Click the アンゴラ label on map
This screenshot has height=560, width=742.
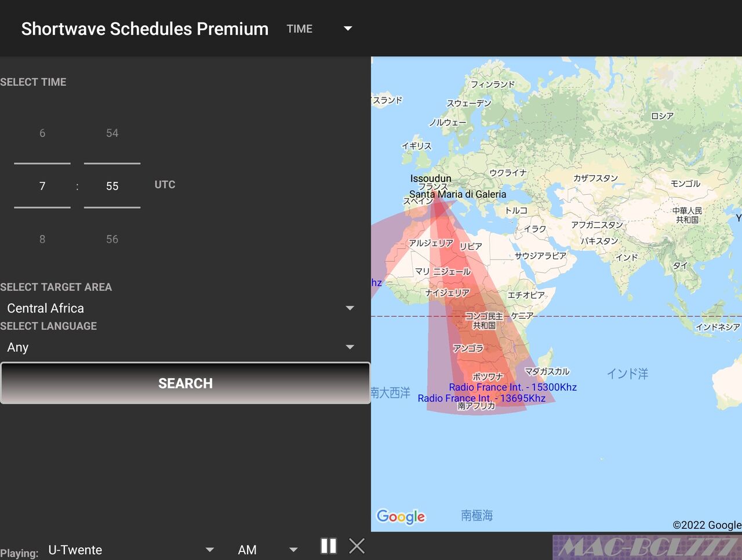[468, 348]
